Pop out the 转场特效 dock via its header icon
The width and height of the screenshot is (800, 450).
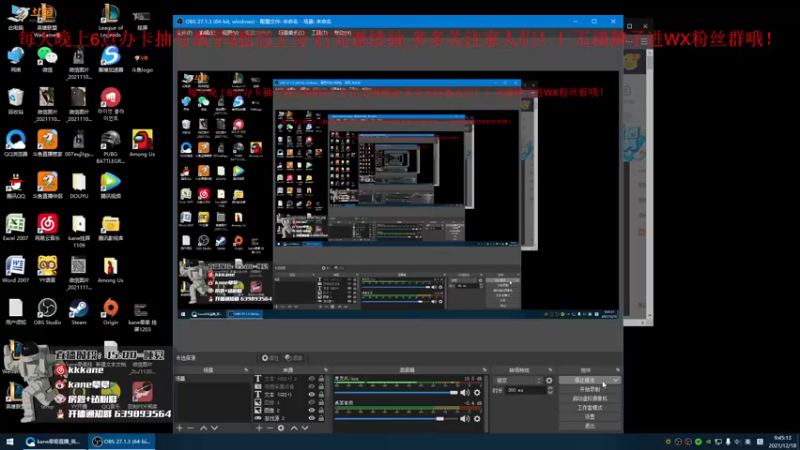550,370
